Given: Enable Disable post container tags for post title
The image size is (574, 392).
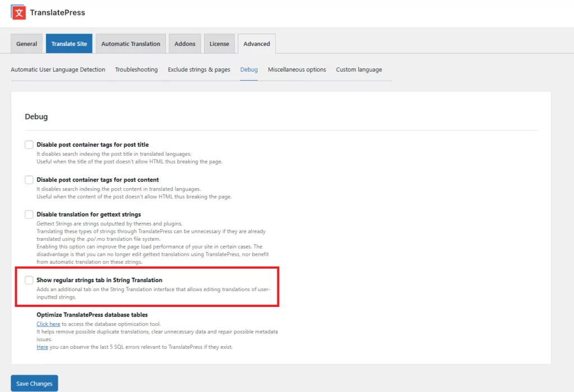Looking at the screenshot, I should click(29, 144).
